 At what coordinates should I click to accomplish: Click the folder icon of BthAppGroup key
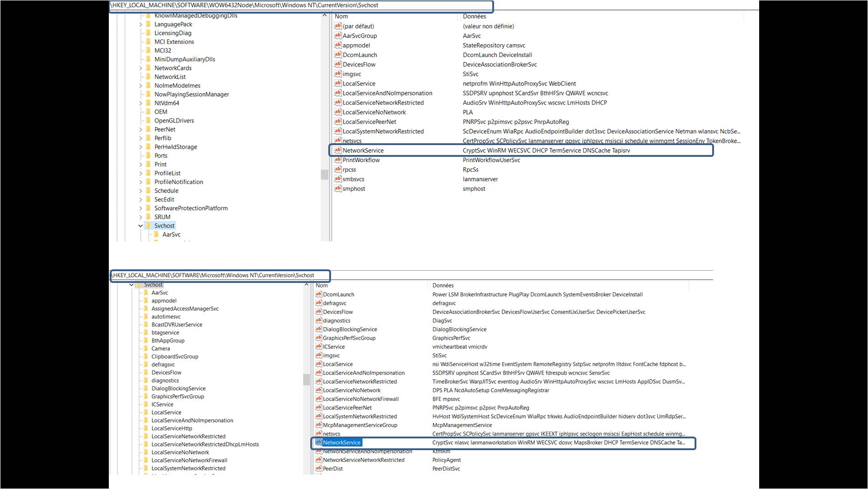[x=145, y=341]
